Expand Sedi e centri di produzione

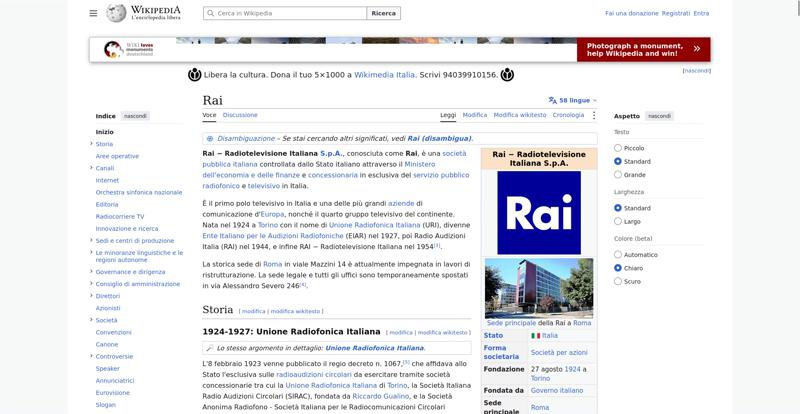tap(91, 240)
